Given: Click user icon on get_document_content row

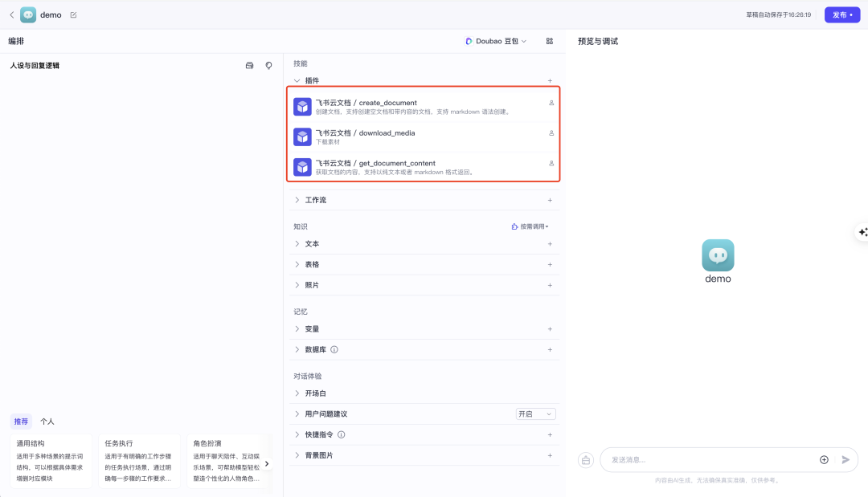Looking at the screenshot, I should click(551, 163).
